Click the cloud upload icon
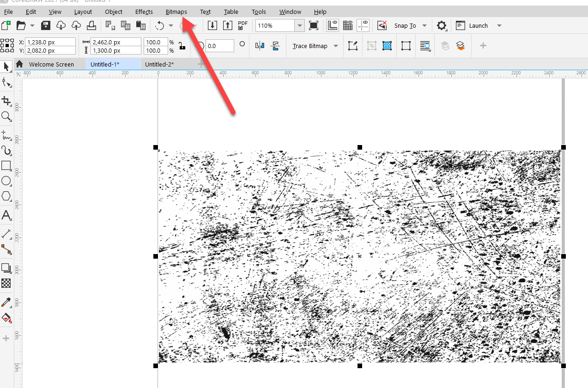Screen dimensions: 588x388 [76, 25]
